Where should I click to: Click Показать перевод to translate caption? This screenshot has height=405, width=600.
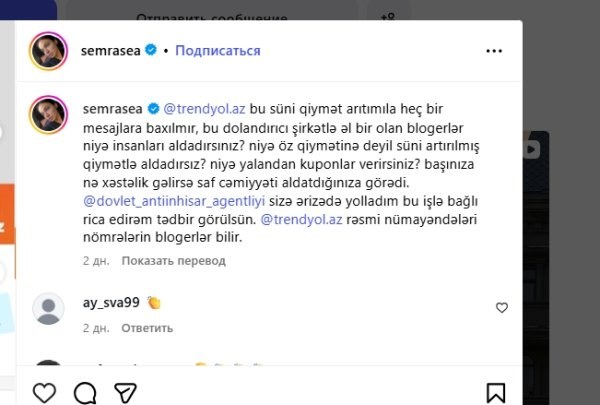tap(174, 261)
